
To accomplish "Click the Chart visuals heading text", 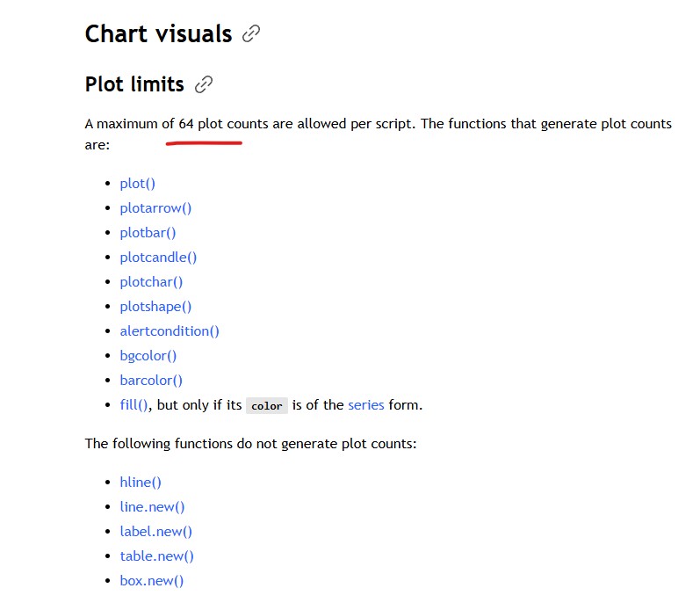I will [158, 34].
